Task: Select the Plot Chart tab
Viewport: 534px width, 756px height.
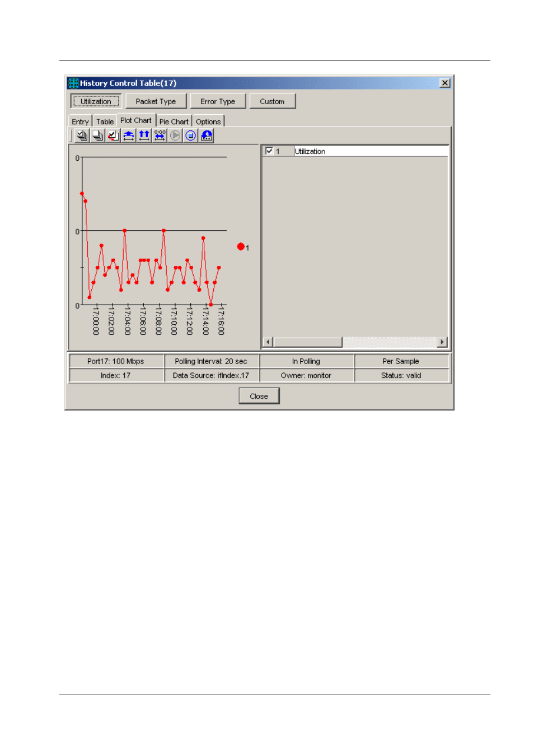Action: point(136,120)
